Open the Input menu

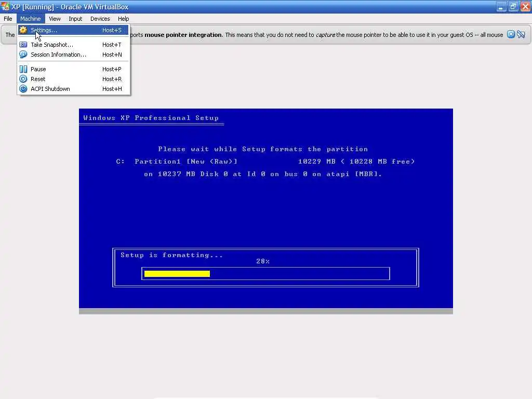click(75, 19)
